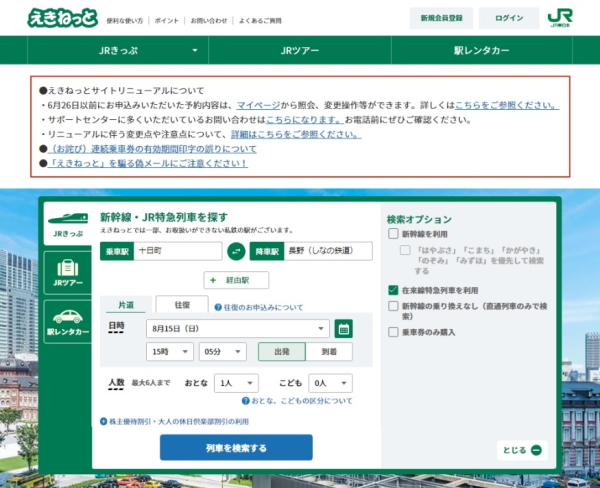Click the えきねっとサイトリニューアルについて heading text

[x=126, y=91]
